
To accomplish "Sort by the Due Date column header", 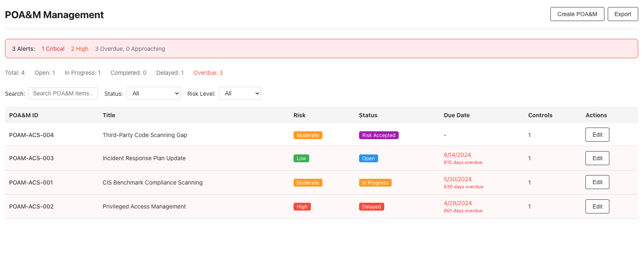I will (456, 115).
